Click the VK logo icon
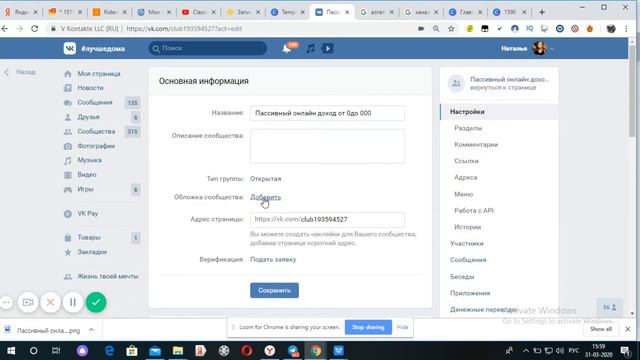The height and width of the screenshot is (360, 640). 70,49
